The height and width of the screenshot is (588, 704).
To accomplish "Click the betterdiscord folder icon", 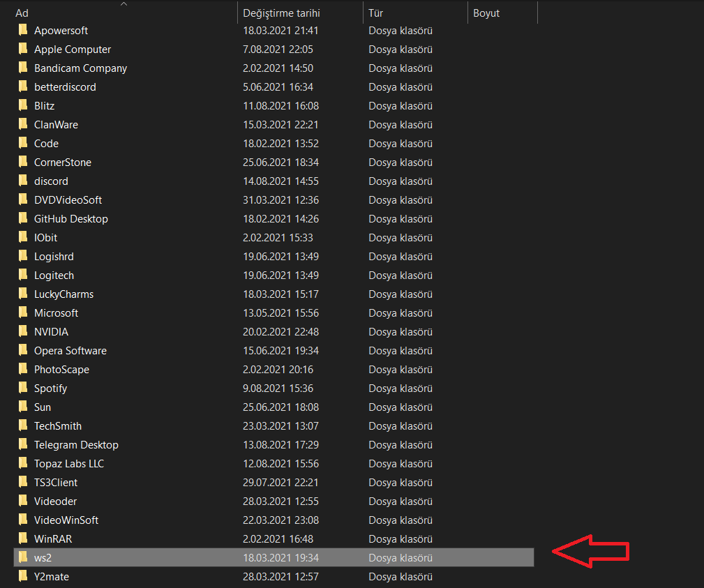I will [23, 86].
